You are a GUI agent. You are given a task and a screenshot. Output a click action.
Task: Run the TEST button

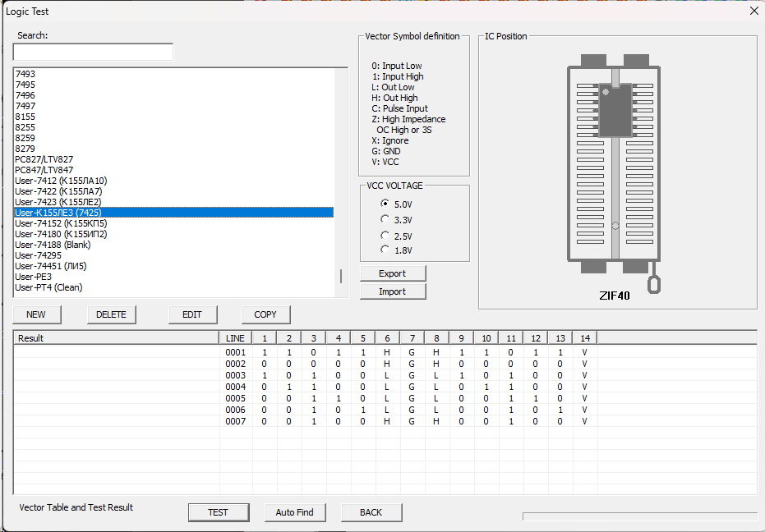(x=218, y=512)
